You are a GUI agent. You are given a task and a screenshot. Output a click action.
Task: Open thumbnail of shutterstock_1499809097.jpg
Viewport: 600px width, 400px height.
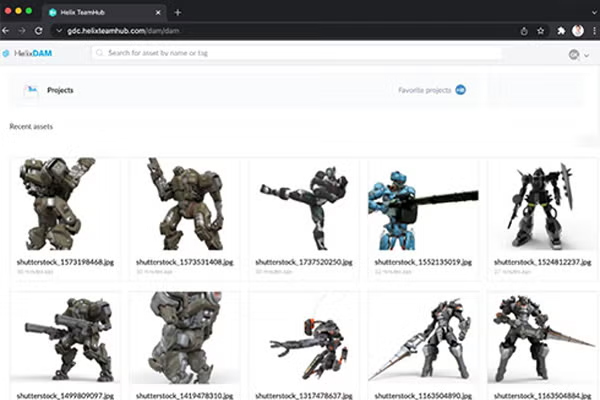[x=65, y=337]
